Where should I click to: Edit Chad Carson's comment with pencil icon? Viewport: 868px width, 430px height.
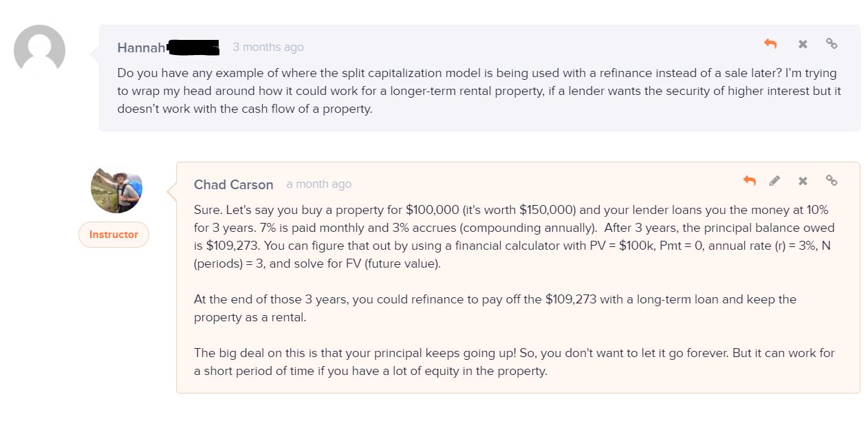(774, 181)
